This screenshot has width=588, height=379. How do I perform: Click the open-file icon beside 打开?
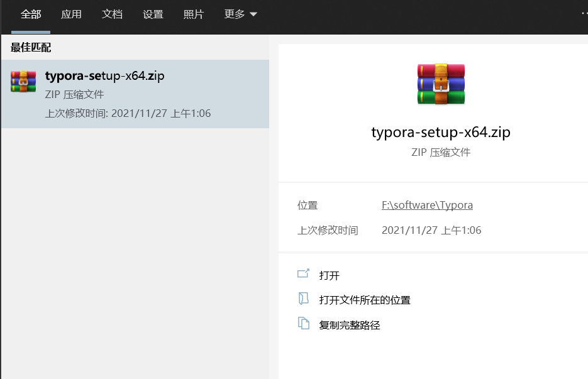pyautogui.click(x=303, y=273)
